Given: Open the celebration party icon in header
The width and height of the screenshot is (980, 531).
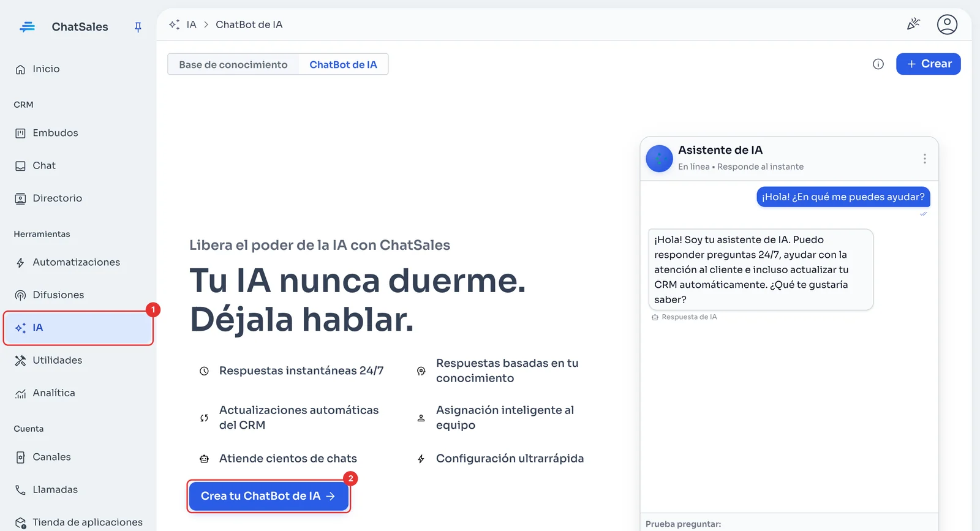Looking at the screenshot, I should [913, 24].
